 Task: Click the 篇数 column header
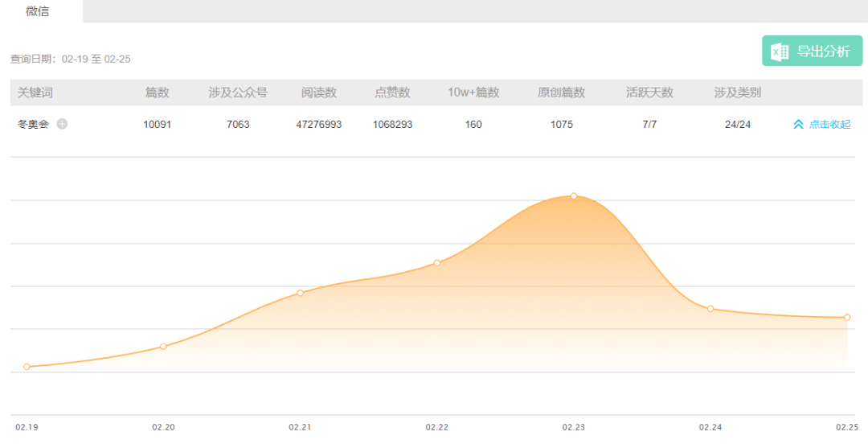tap(158, 92)
